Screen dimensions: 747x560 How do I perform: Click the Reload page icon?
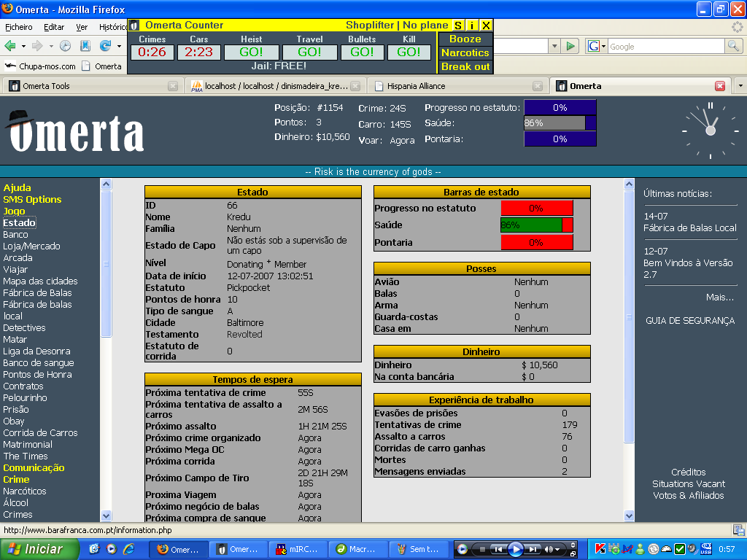click(x=105, y=46)
